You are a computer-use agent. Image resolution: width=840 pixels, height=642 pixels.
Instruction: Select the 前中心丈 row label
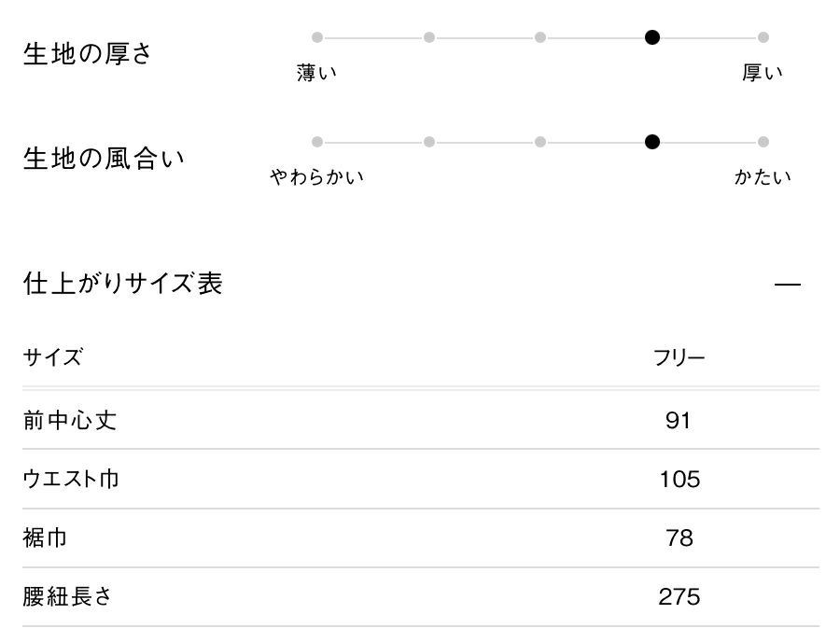(70, 420)
